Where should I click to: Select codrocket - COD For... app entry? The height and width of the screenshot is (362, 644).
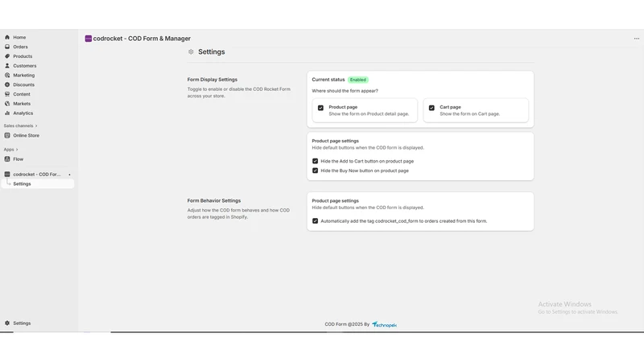(36, 175)
